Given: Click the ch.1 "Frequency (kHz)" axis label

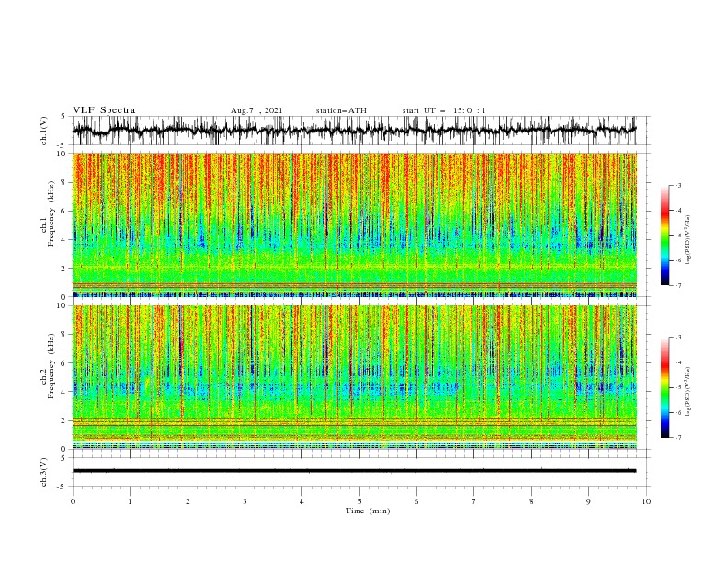Looking at the screenshot, I should coord(51,213).
